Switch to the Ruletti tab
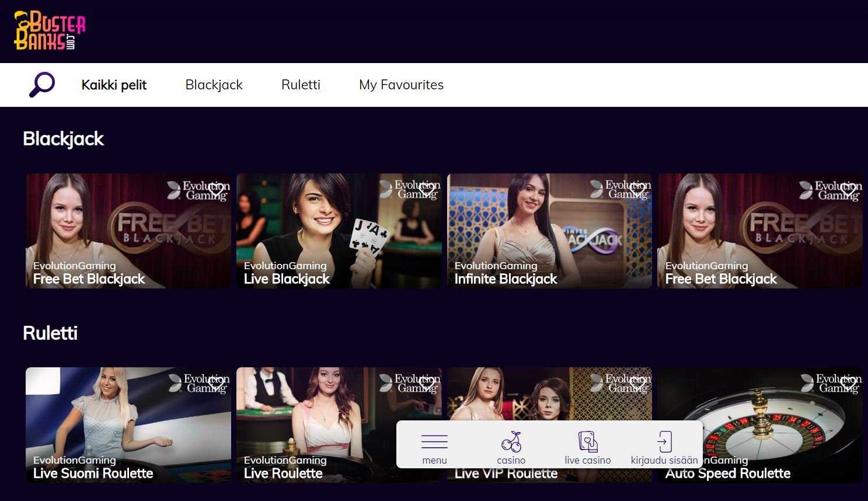 coord(301,85)
